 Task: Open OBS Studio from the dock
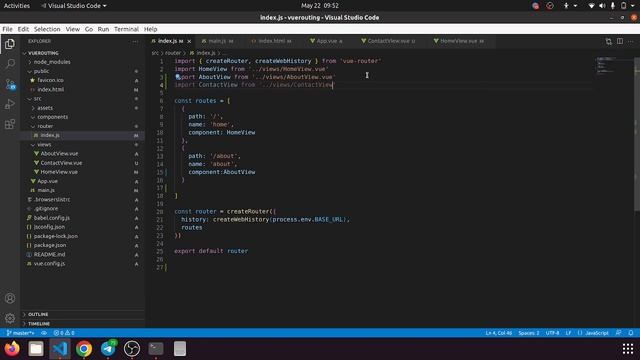[x=132, y=349]
